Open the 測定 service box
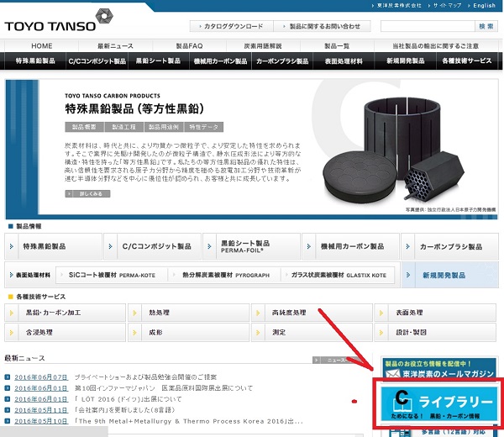The image size is (504, 437). click(312, 333)
